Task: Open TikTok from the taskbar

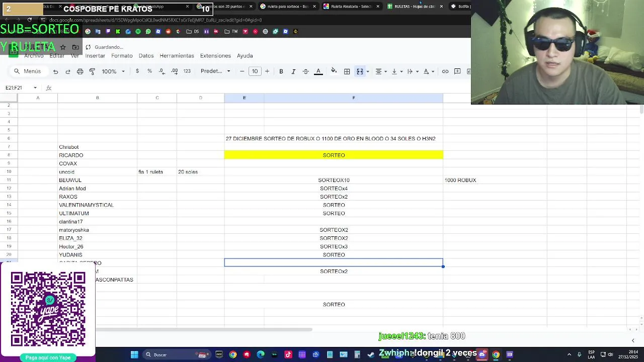Action: (288, 355)
